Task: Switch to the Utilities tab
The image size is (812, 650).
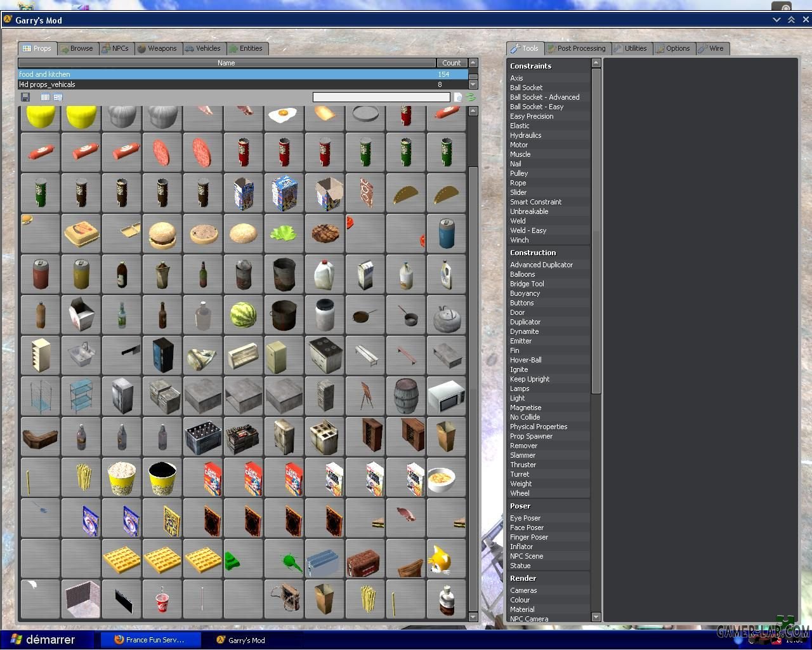Action: [x=631, y=48]
